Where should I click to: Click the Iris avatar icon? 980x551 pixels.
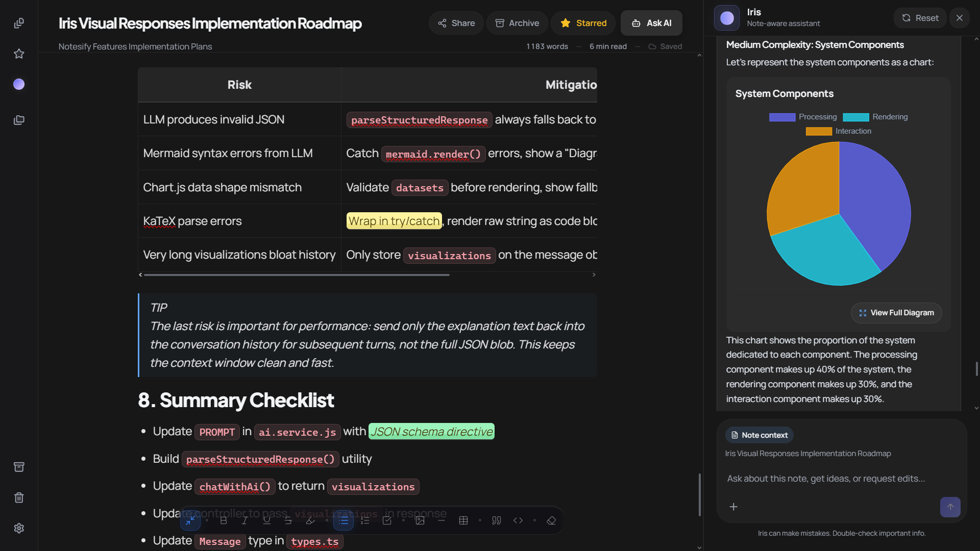click(x=727, y=18)
